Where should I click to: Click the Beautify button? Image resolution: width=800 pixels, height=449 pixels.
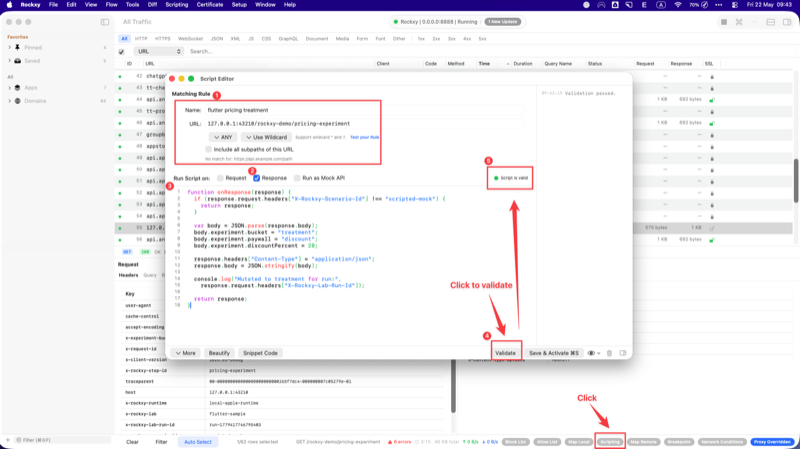pyautogui.click(x=219, y=353)
